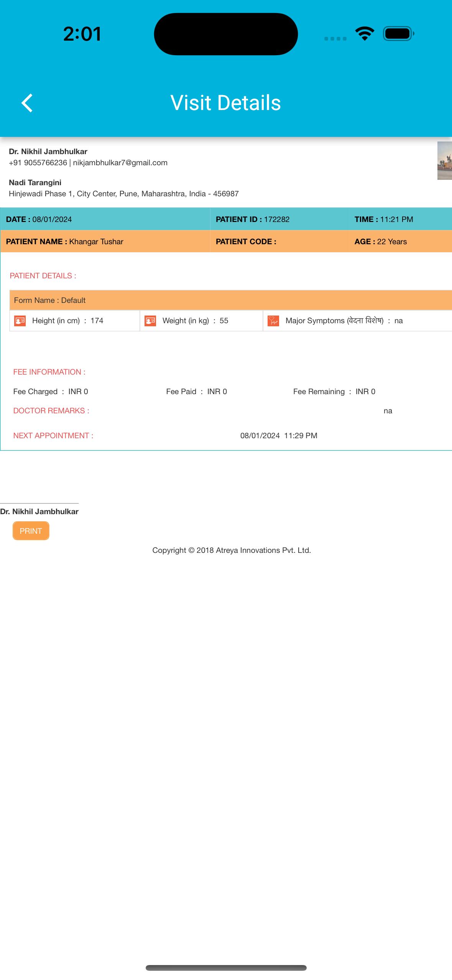Tap the phone number +91 9055766236
The width and height of the screenshot is (452, 980).
(x=38, y=163)
